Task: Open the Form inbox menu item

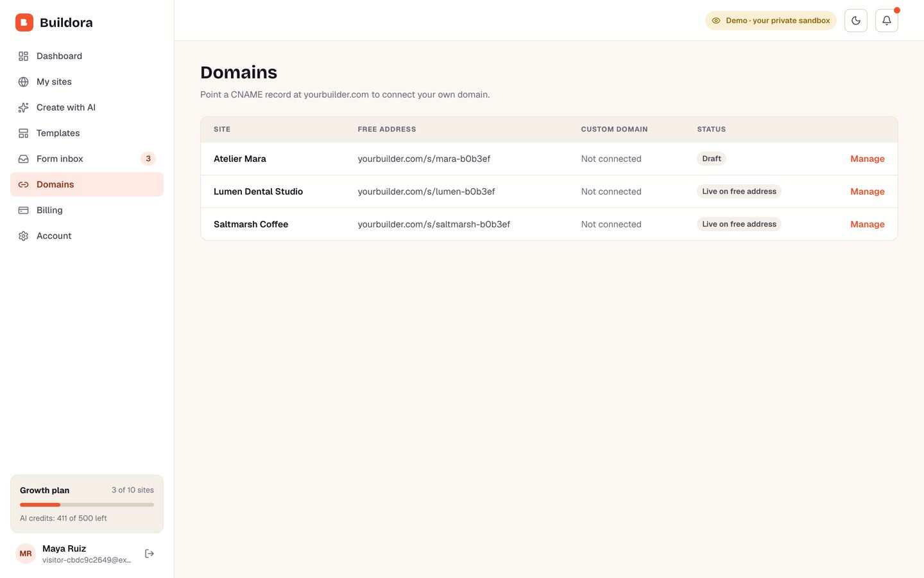Action: [x=87, y=159]
